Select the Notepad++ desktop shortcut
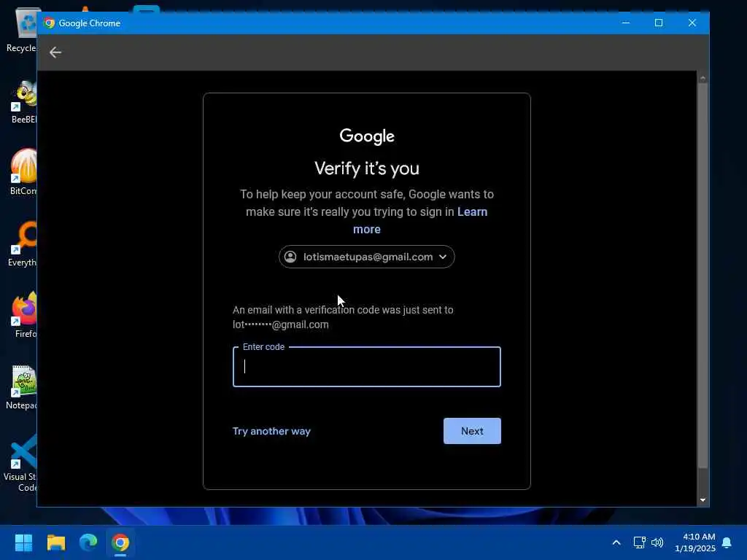This screenshot has height=560, width=747. (21, 387)
